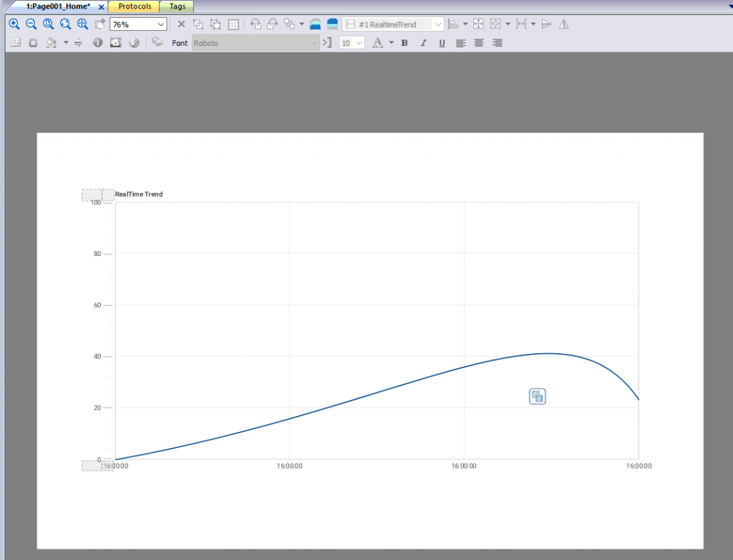This screenshot has width=733, height=560.
Task: Click the center-in-page four-arrows icon
Action: click(x=479, y=24)
